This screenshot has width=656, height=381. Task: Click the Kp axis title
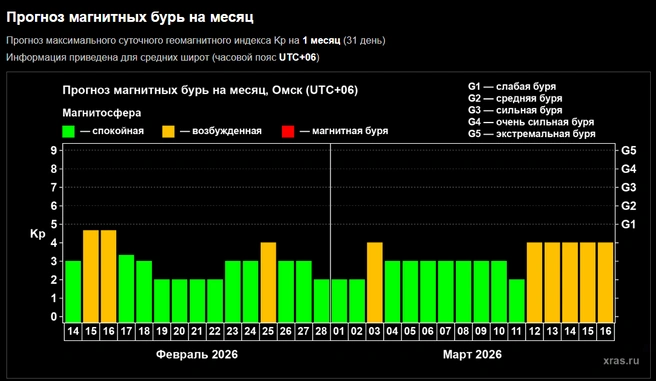[x=38, y=234]
